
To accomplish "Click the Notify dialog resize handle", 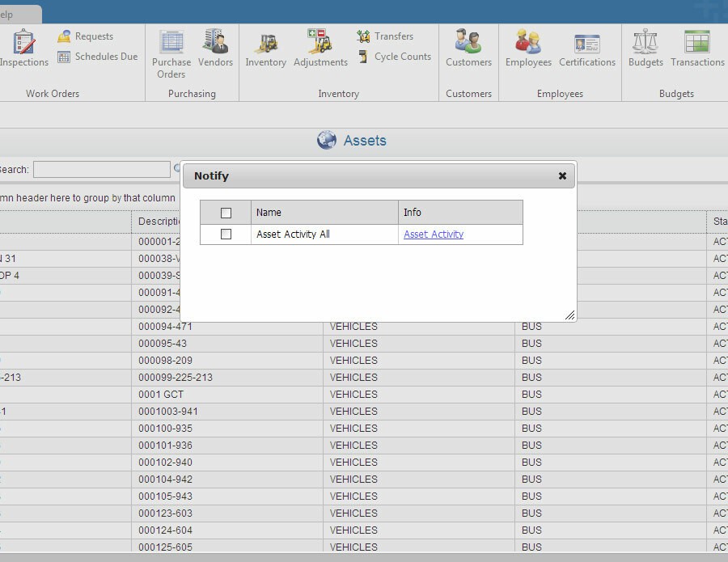I will pos(570,315).
